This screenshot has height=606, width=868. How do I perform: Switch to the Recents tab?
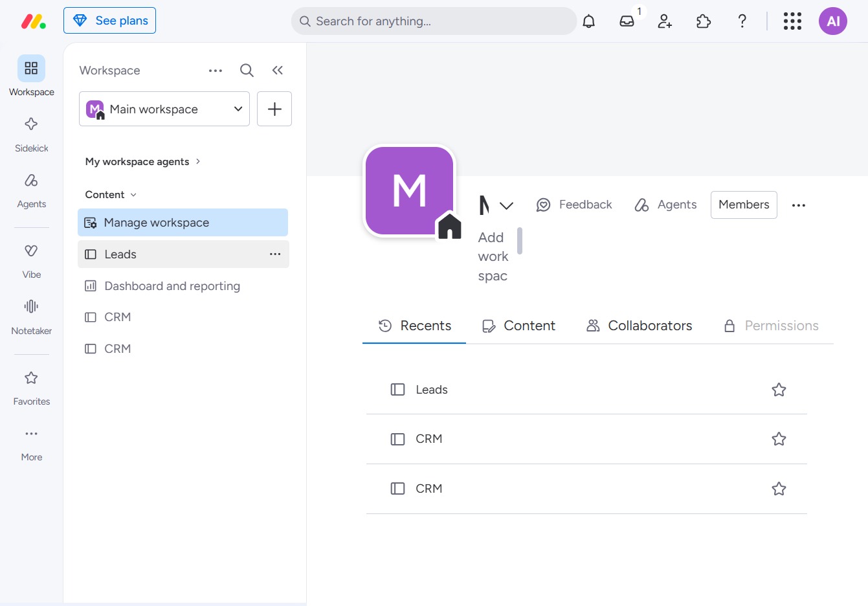414,326
